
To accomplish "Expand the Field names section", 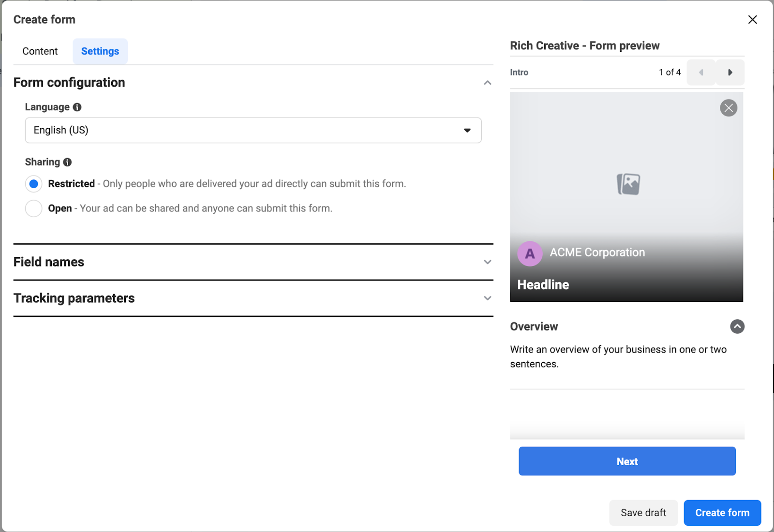I will pos(487,262).
